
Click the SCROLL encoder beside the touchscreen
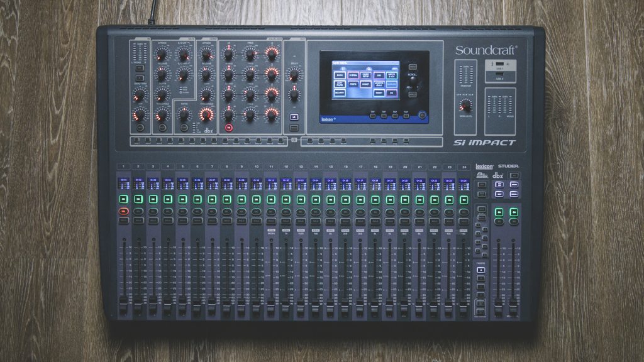tap(413, 80)
